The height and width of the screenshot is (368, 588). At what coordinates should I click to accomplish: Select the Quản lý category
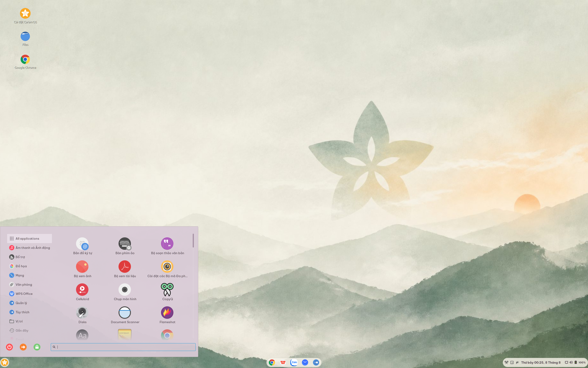click(x=29, y=303)
